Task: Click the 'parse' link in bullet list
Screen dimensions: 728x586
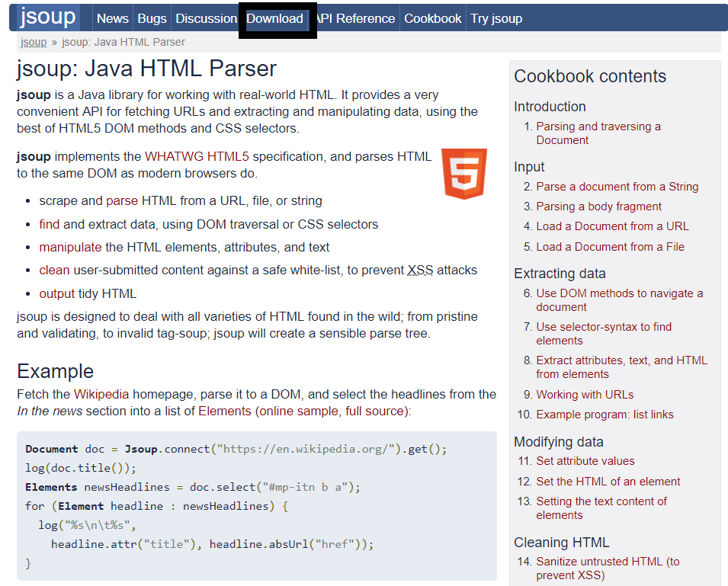Action: pyautogui.click(x=122, y=201)
